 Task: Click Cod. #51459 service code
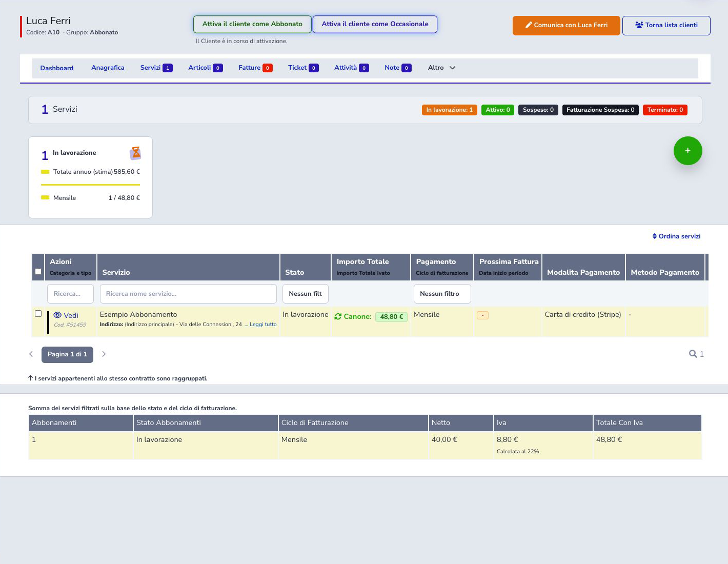[x=70, y=325]
